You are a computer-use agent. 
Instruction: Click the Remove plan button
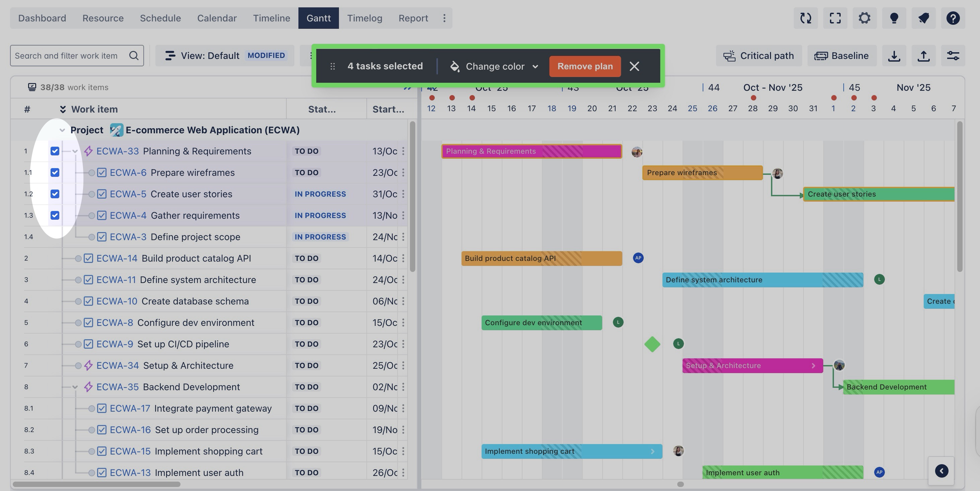[x=585, y=67]
